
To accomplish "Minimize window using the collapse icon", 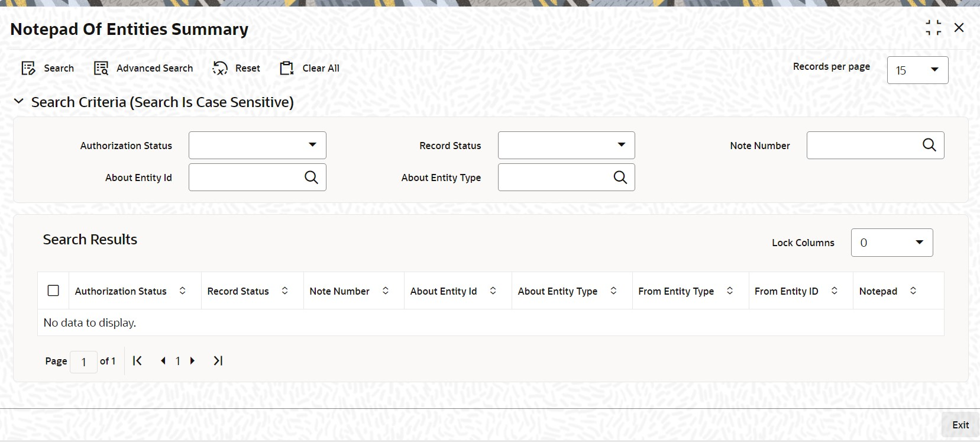I will (933, 28).
